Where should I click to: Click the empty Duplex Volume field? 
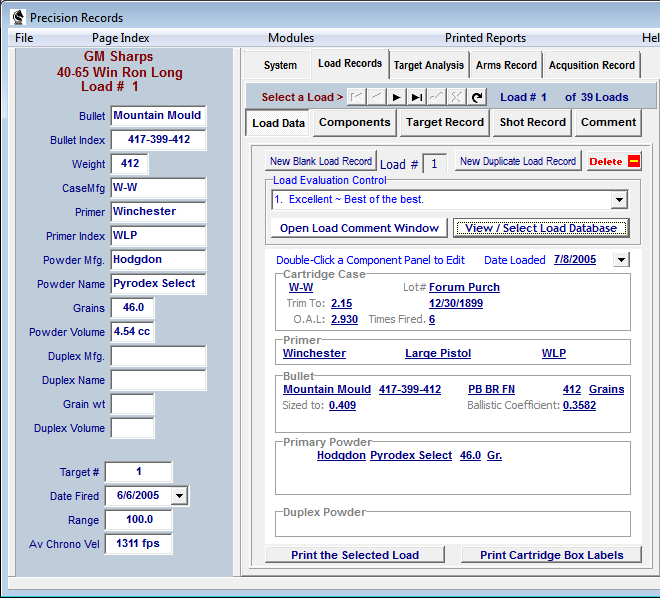[133, 428]
